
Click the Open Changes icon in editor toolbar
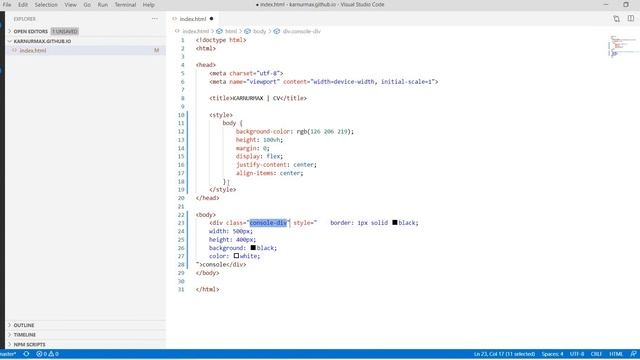[616, 19]
